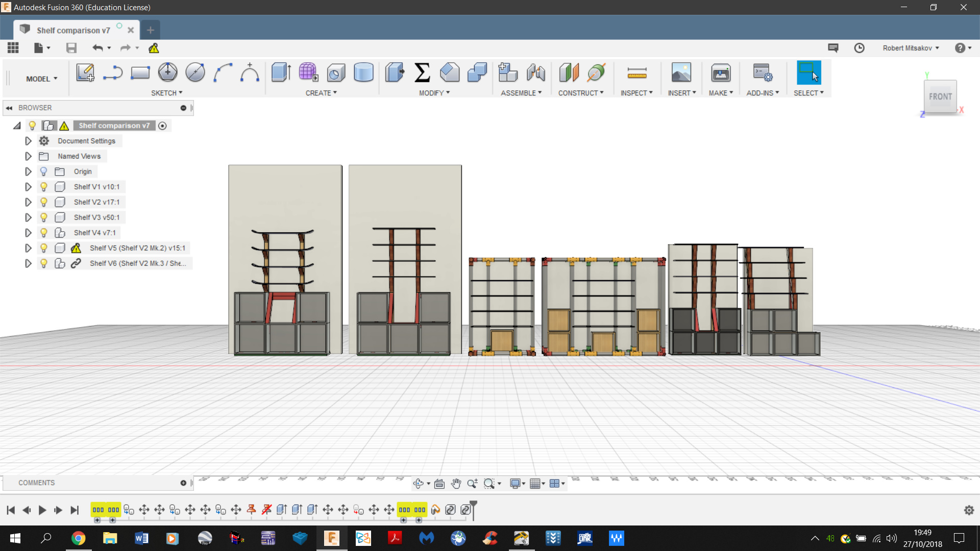Click the timeline end marker
The image size is (980, 551).
point(474,510)
